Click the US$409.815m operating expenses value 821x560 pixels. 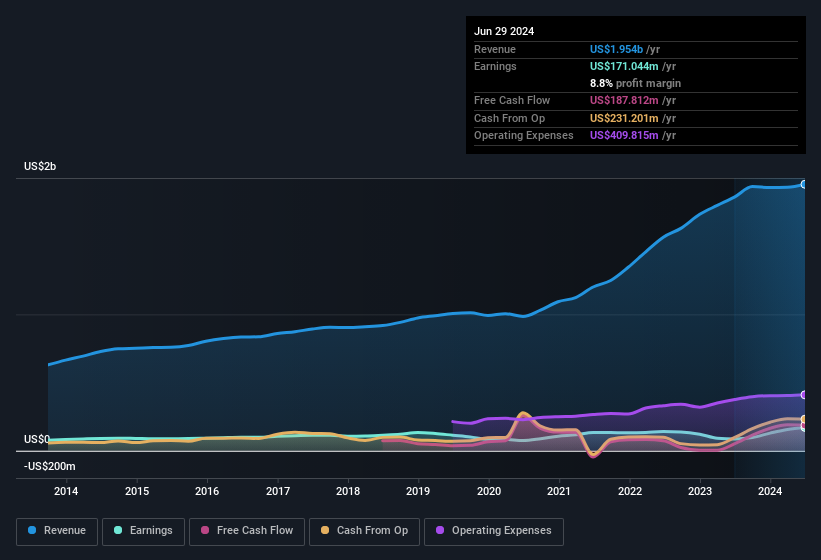pyautogui.click(x=624, y=135)
